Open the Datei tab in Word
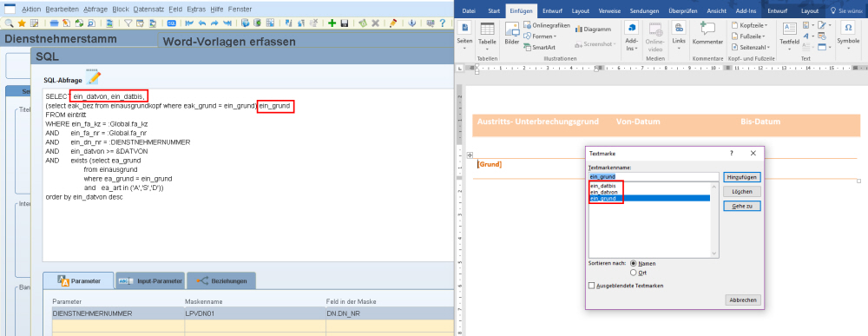Screen dimensions: 868x336 [469, 10]
